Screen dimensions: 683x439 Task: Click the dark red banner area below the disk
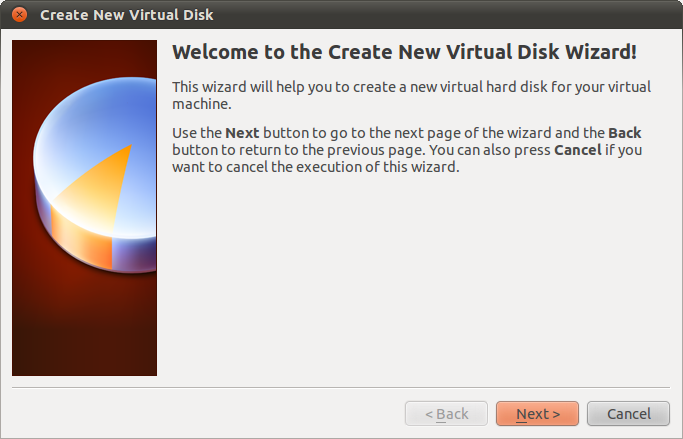click(84, 330)
